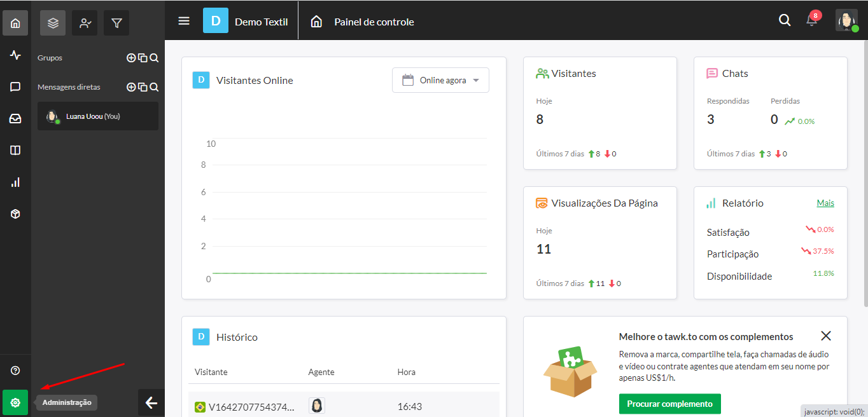Open the reporting bar chart sidebar icon

[x=15, y=182]
